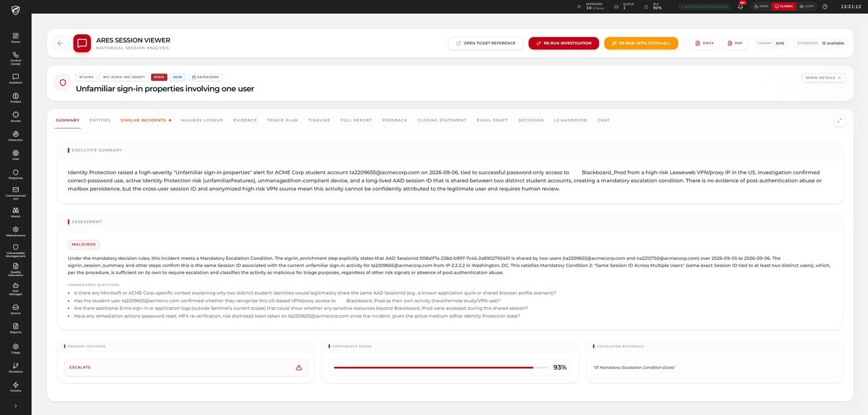Screen dimensions: 868x415
Task: Open the Response sidebar item
Action: click(x=16, y=174)
